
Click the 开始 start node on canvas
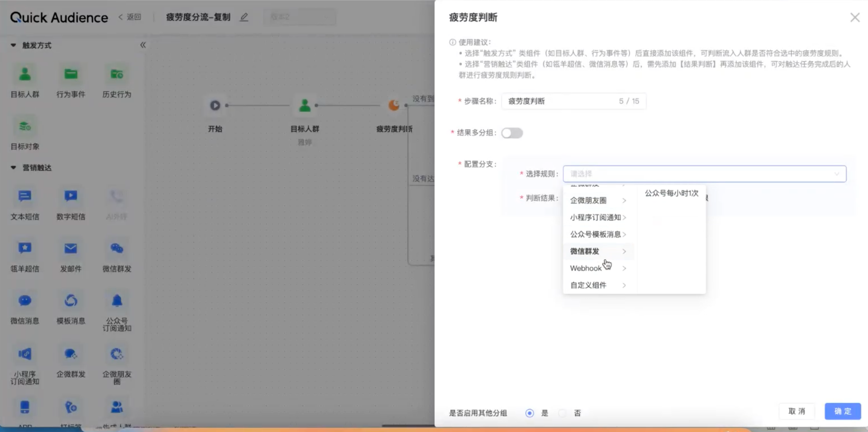point(215,105)
